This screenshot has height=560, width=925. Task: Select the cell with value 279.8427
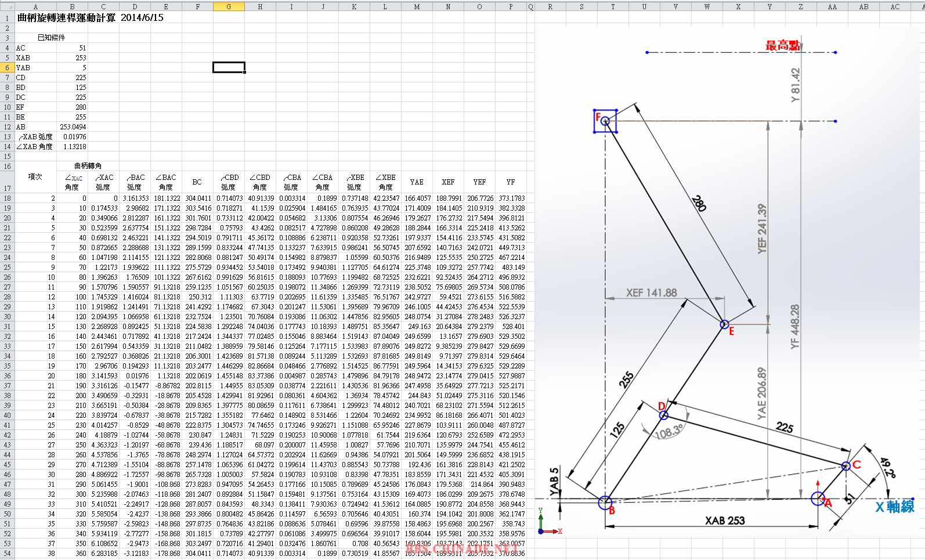point(479,346)
